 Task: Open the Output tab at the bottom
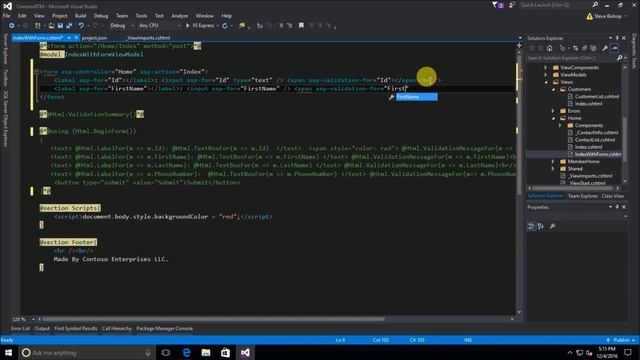42,329
